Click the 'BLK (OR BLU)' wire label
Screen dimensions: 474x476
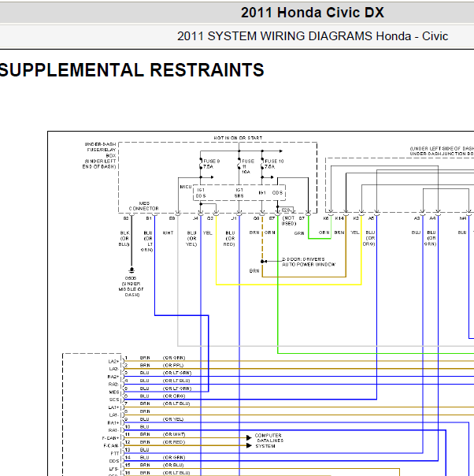(x=124, y=239)
